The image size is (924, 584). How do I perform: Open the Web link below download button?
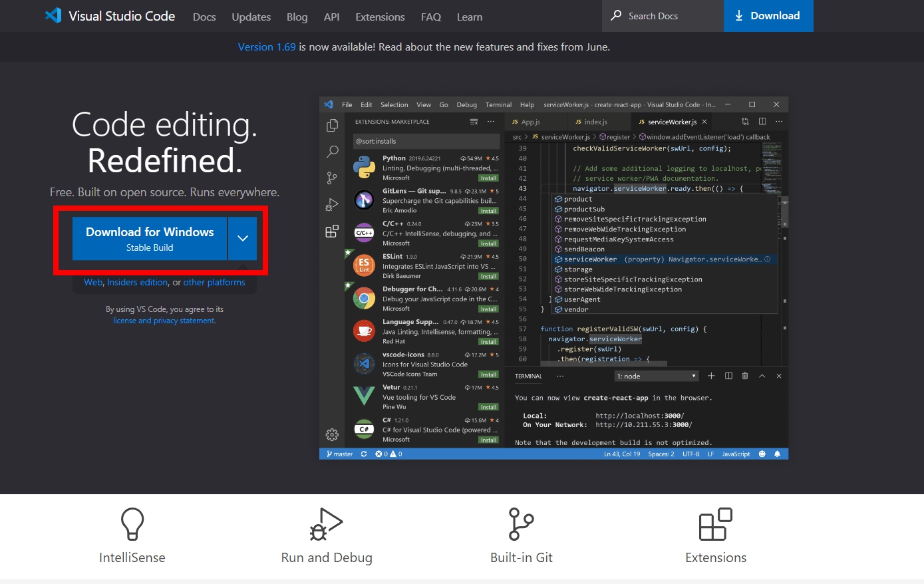tap(93, 282)
